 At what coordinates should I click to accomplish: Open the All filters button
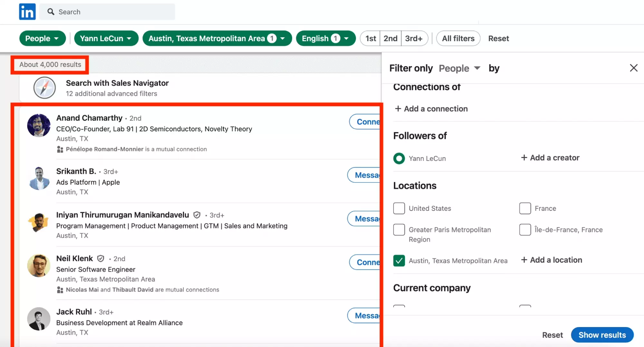click(458, 38)
